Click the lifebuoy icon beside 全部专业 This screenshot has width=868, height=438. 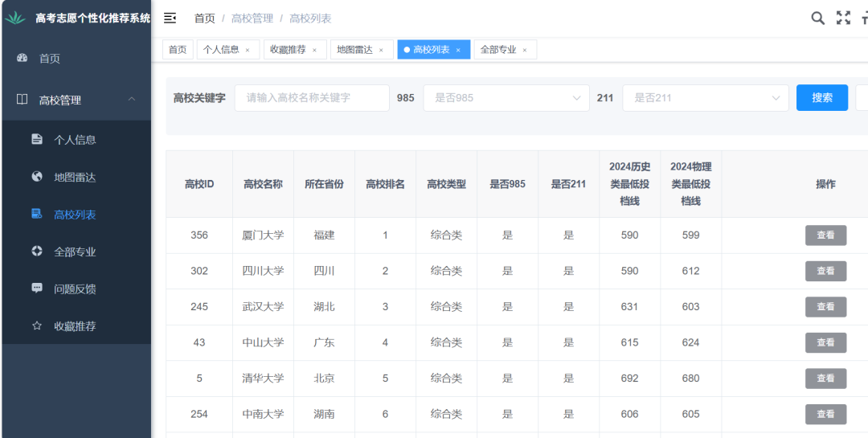tap(37, 252)
